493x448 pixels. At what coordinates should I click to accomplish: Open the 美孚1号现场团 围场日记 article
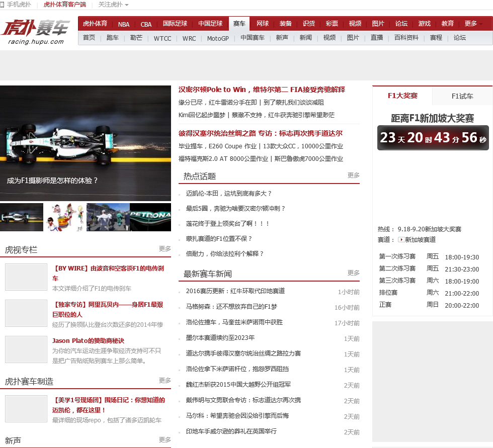pos(109,405)
